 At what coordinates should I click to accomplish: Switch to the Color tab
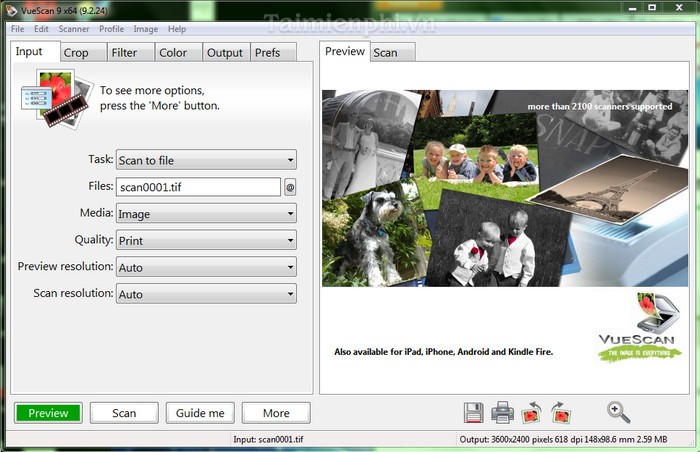(x=179, y=53)
